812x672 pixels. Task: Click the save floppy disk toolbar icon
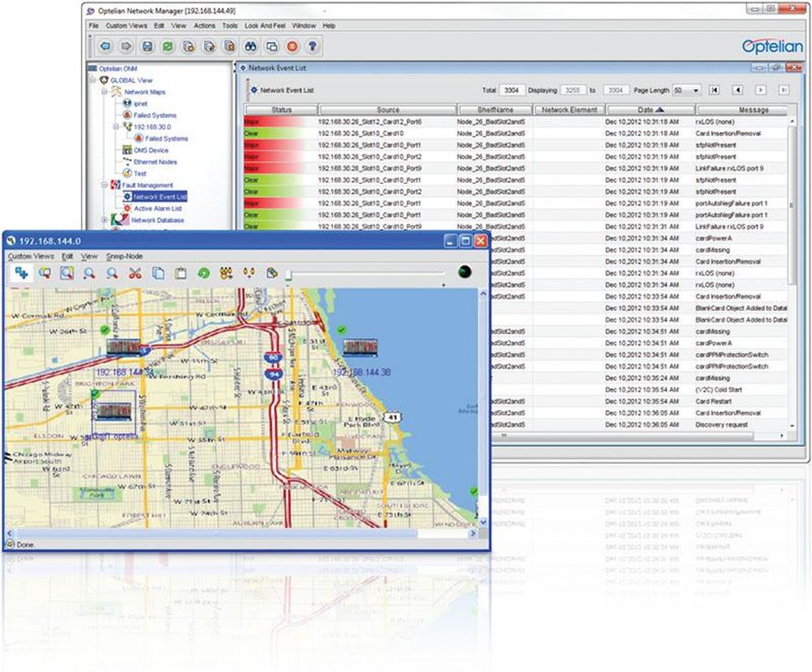[x=147, y=46]
